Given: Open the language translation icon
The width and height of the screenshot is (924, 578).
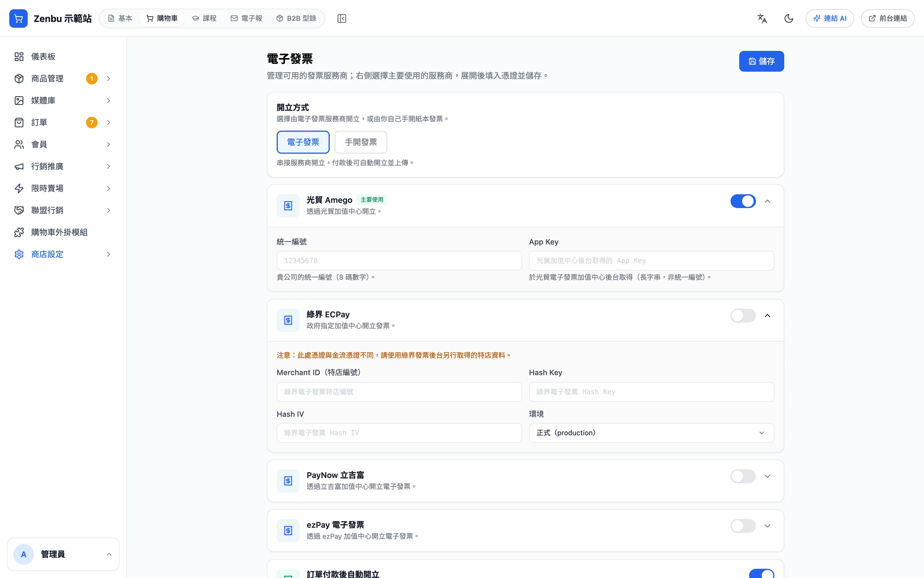Looking at the screenshot, I should [x=762, y=18].
